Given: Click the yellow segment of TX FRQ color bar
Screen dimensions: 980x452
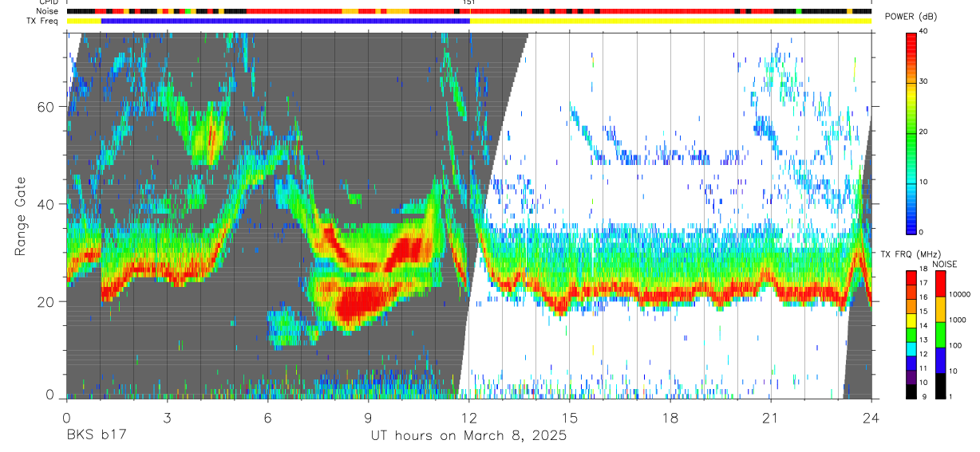Looking at the screenshot, I should click(911, 320).
